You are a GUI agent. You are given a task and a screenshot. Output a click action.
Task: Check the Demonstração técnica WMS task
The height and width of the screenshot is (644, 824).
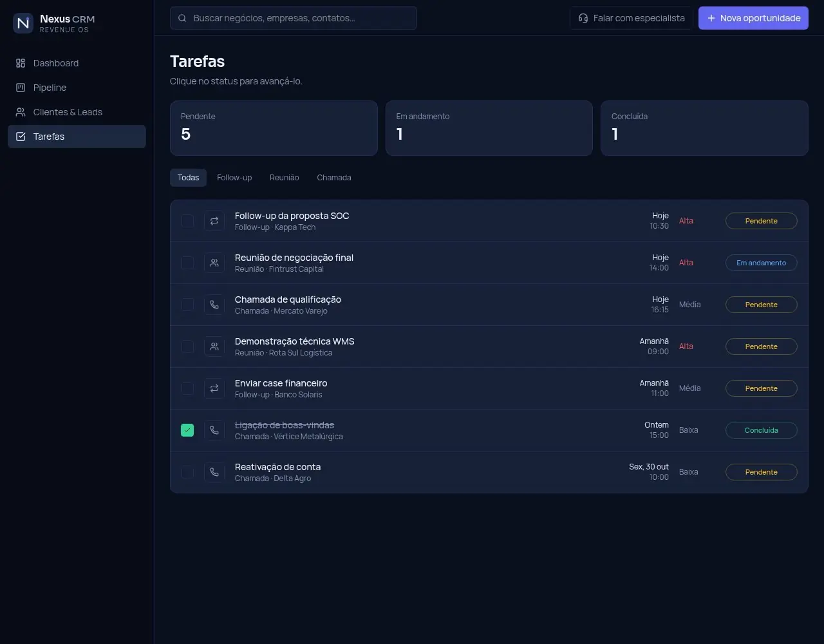point(187,346)
